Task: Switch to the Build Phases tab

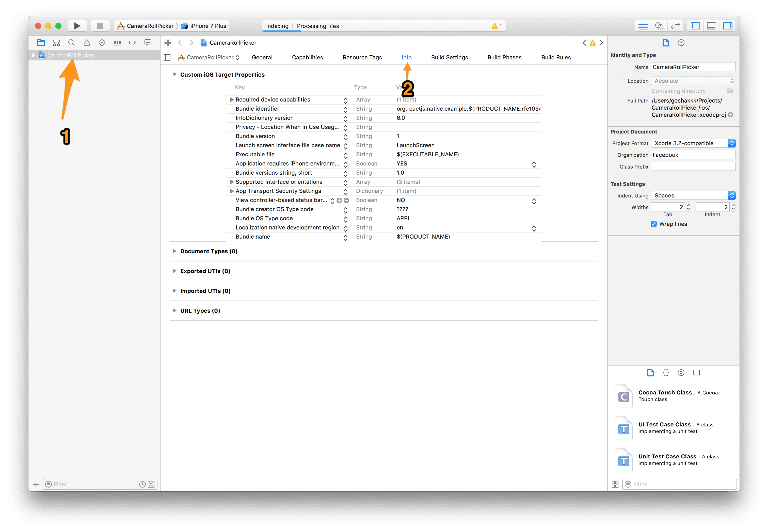Action: click(x=505, y=58)
